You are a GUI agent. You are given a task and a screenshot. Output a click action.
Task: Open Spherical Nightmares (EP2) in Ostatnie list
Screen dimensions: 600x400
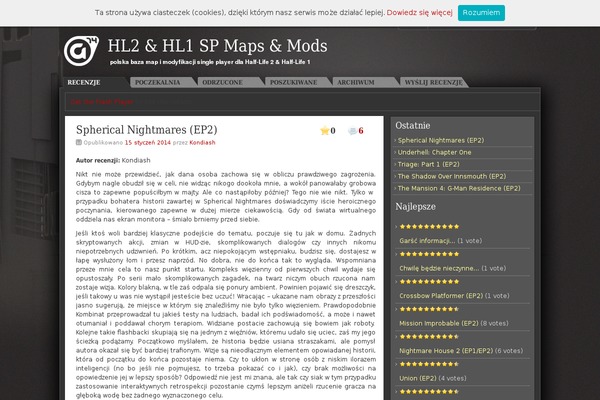pyautogui.click(x=441, y=140)
